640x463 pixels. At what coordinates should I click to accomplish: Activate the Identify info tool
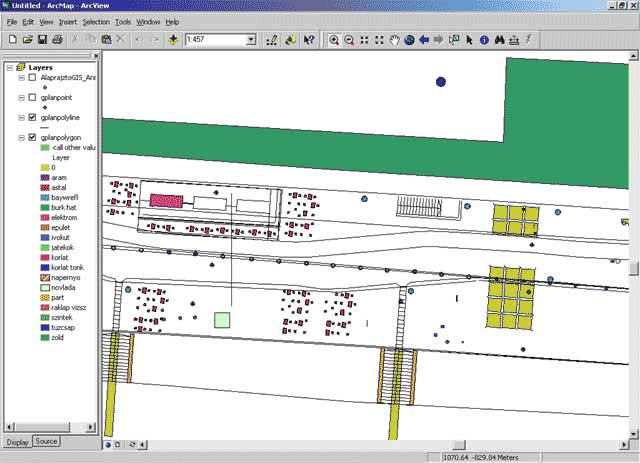484,40
